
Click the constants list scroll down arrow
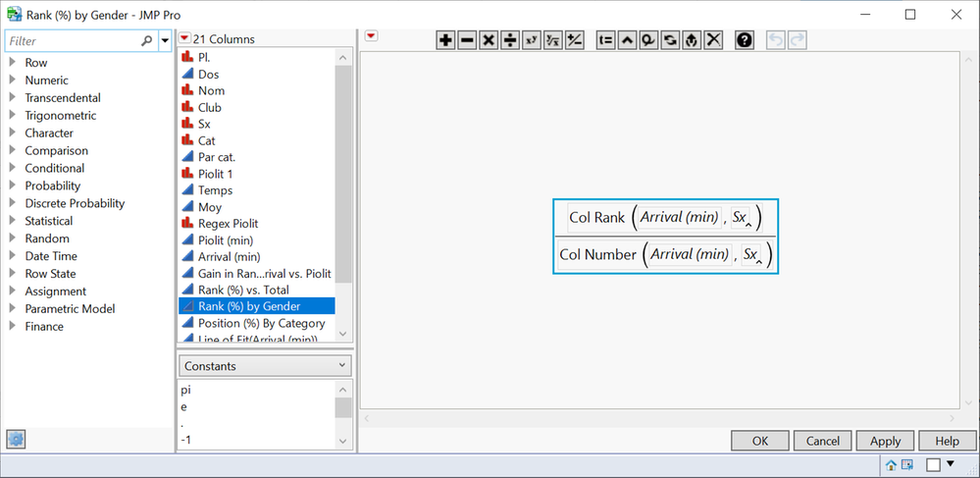[x=342, y=441]
